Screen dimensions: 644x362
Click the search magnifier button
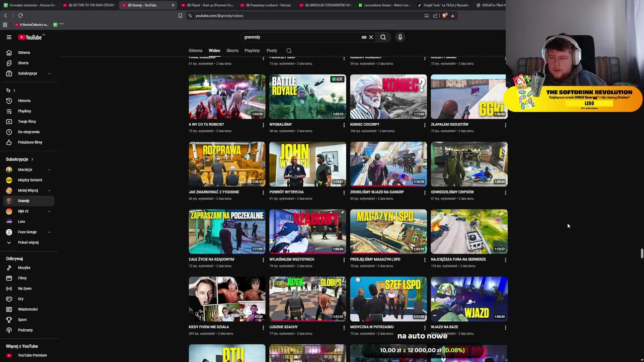point(383,37)
